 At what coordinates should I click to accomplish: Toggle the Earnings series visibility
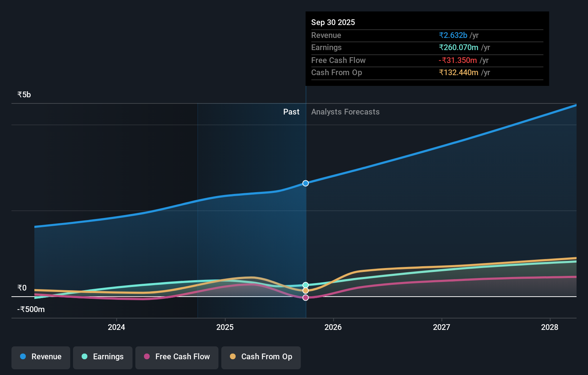[103, 357]
